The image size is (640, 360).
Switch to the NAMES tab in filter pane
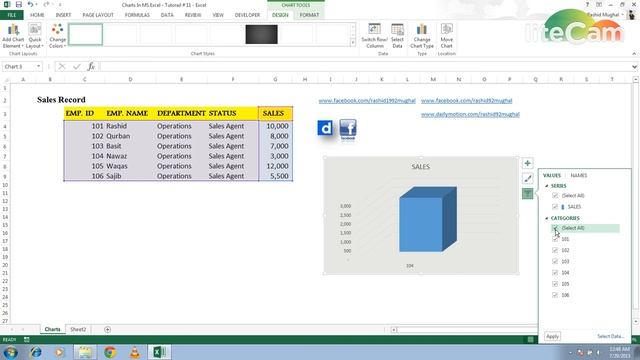click(x=579, y=176)
